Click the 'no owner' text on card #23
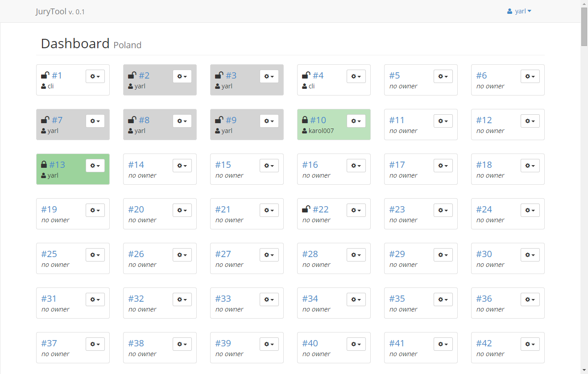Image resolution: width=588 pixels, height=374 pixels. (403, 220)
